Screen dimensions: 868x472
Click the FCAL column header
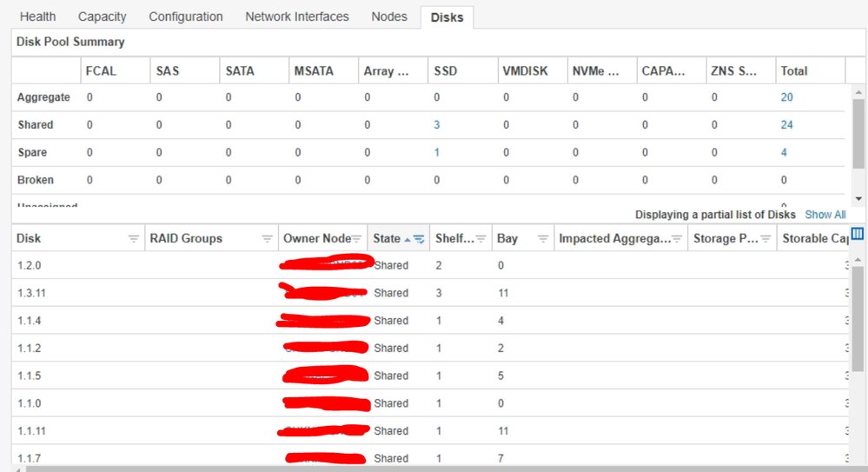(x=101, y=71)
